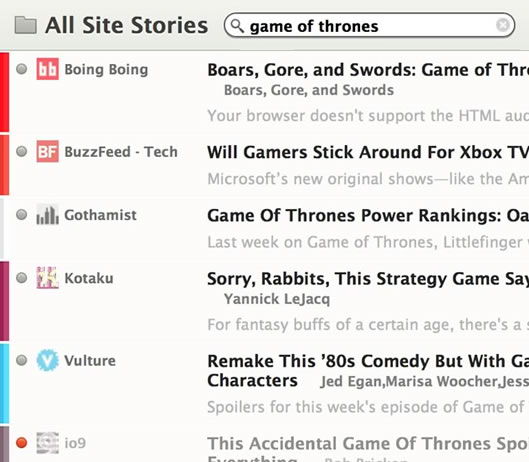Image resolution: width=529 pixels, height=462 pixels.
Task: Select the Vulture light blue color bar
Action: point(4,384)
